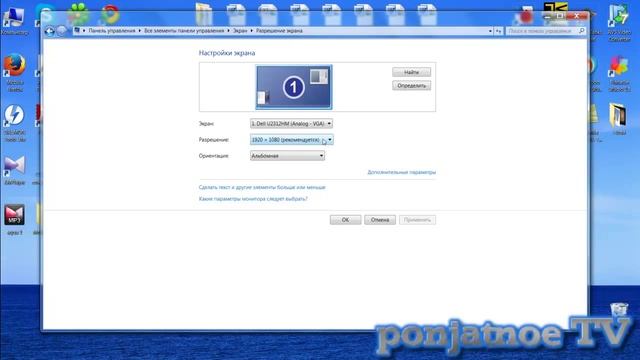Click the Control Panel icon in address bar
The height and width of the screenshot is (360, 640).
click(77, 31)
